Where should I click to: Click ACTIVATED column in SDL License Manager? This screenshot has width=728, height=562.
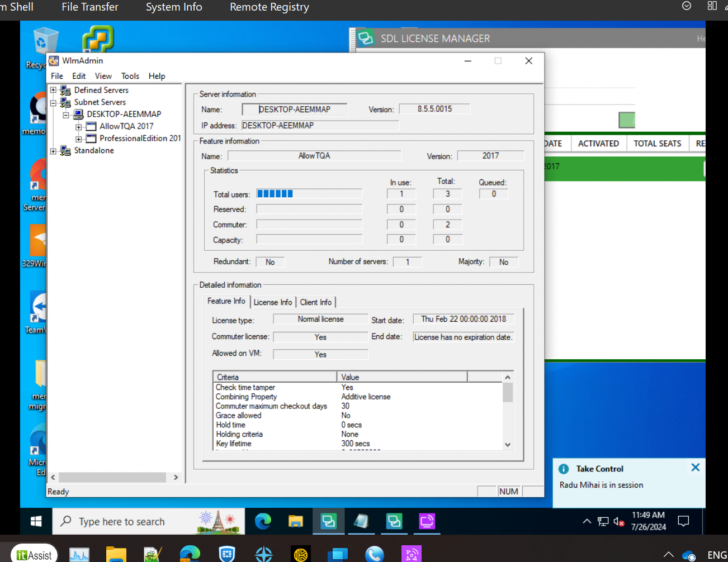(598, 144)
